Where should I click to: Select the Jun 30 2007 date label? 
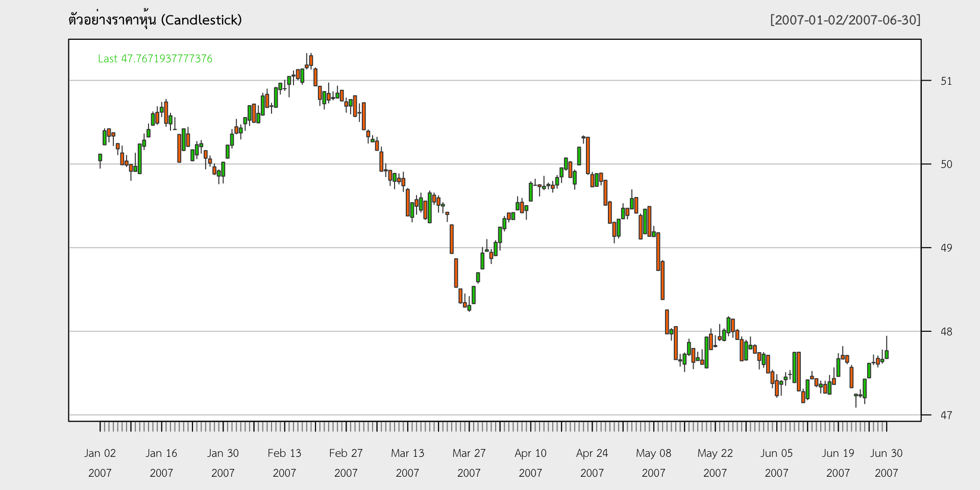(x=886, y=462)
